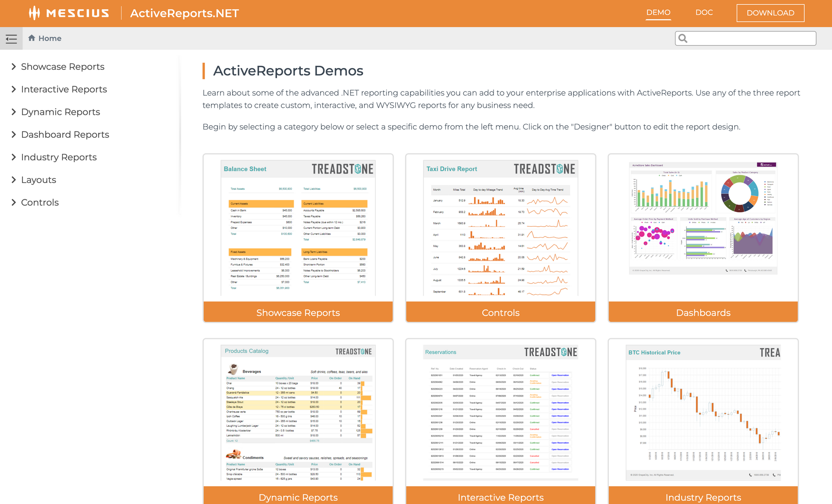Click the Home house icon
The width and height of the screenshot is (832, 504).
32,38
